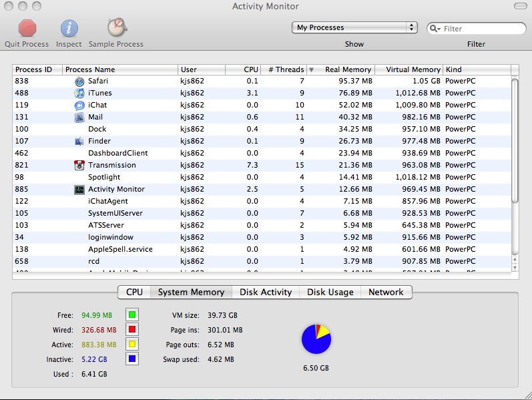Click the scrollbar down arrow
Image resolution: width=532 pixels, height=400 pixels.
click(515, 267)
